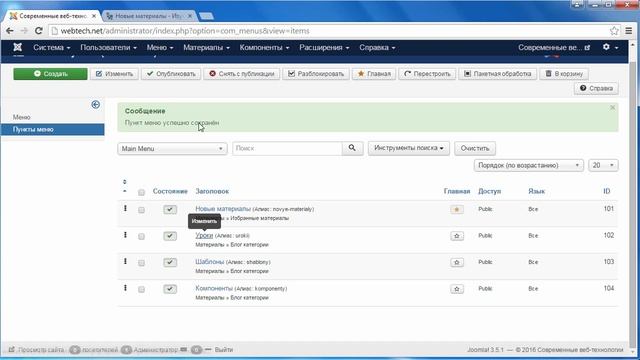Click the search magnifier button
Screen dimensions: 640x360
coord(352,148)
